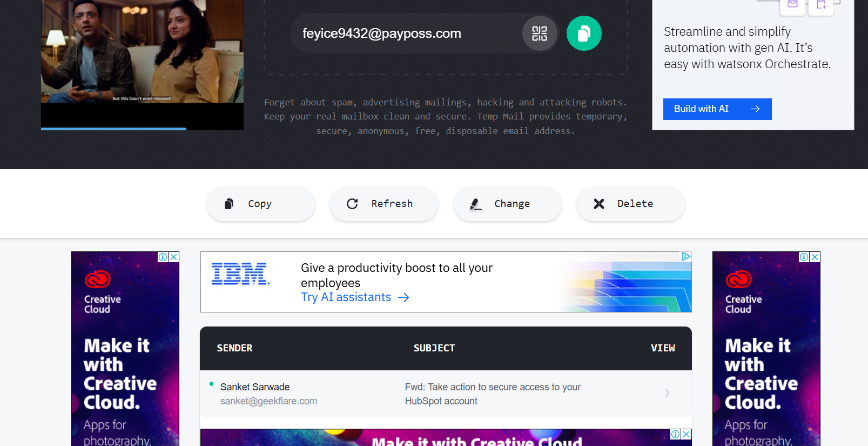The height and width of the screenshot is (446, 868).
Task: Click the IBM ad productivity boost headline
Action: click(x=396, y=275)
